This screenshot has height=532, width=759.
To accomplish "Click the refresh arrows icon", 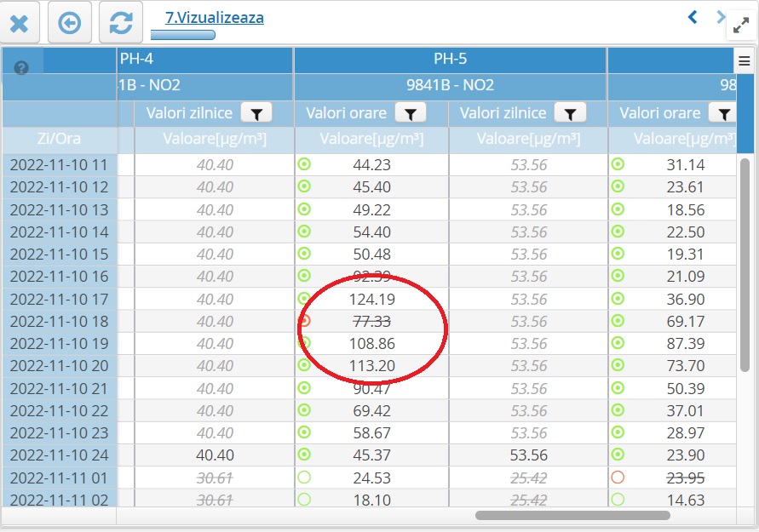I will (x=120, y=23).
